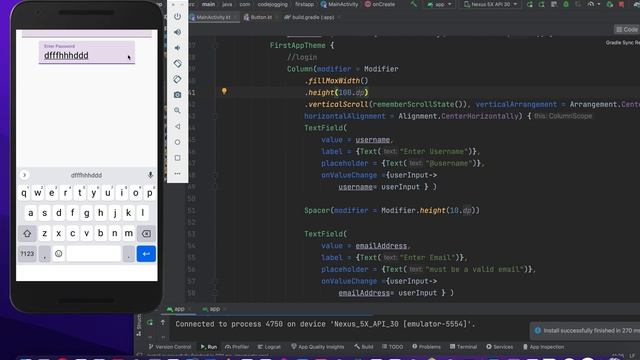This screenshot has height=360, width=640.
Task: Rotate emulator left using first rotate icon
Action: pos(177,64)
